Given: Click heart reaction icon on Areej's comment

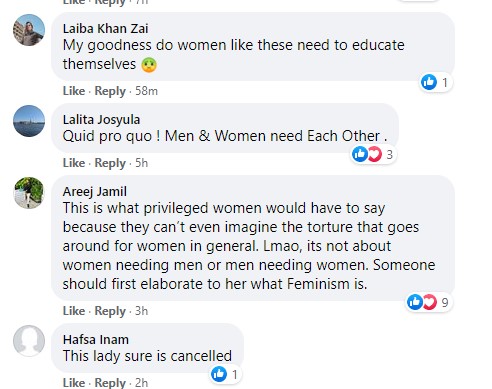Looking at the screenshot, I should coord(430,302).
